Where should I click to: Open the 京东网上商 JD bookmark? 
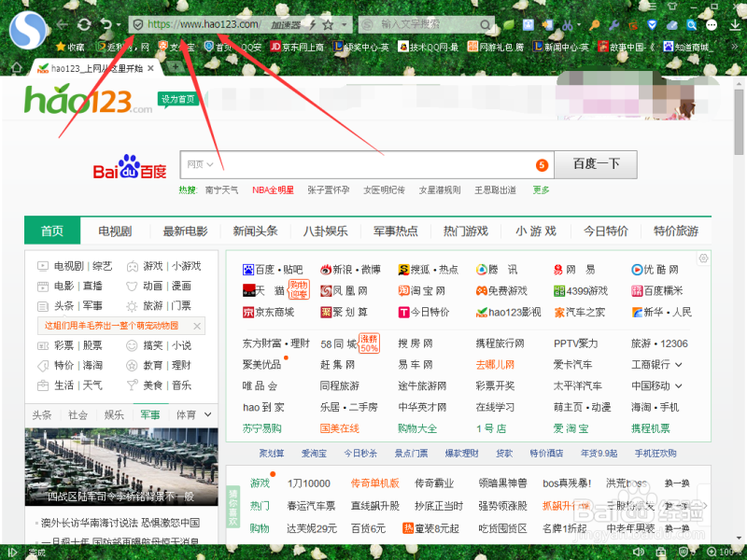click(x=297, y=47)
